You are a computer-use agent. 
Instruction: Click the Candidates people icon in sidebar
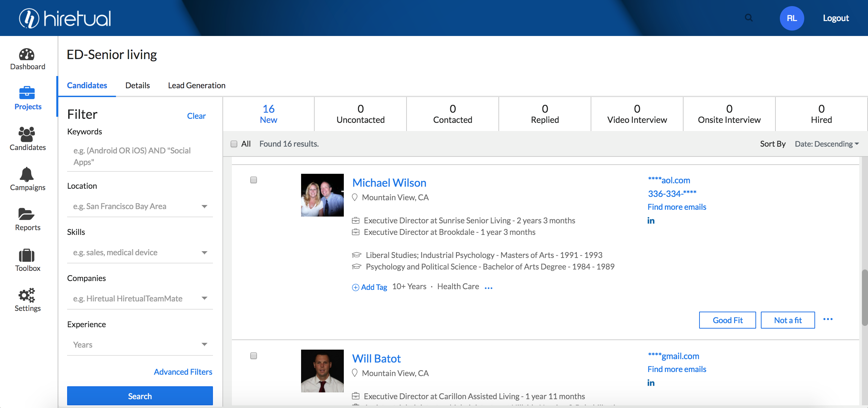click(x=27, y=134)
